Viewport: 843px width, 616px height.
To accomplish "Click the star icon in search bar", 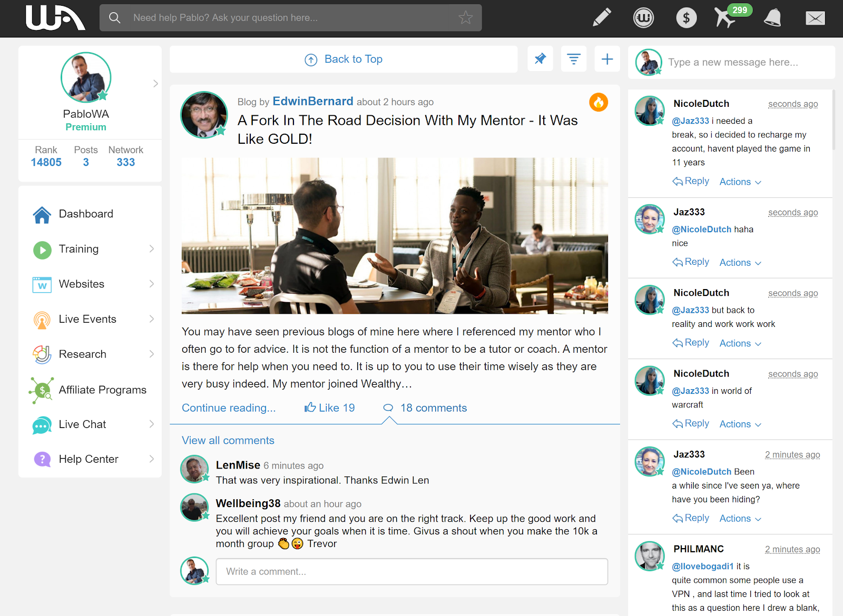I will click(x=466, y=18).
